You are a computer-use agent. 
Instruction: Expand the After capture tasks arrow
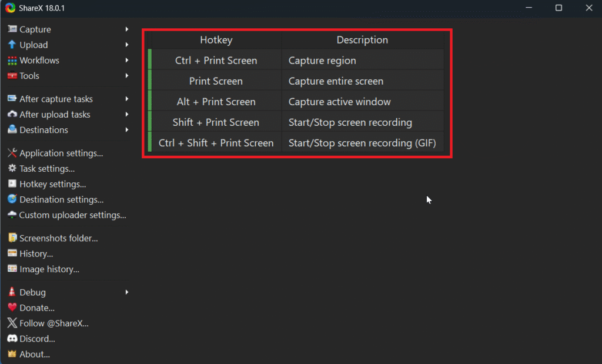click(127, 99)
